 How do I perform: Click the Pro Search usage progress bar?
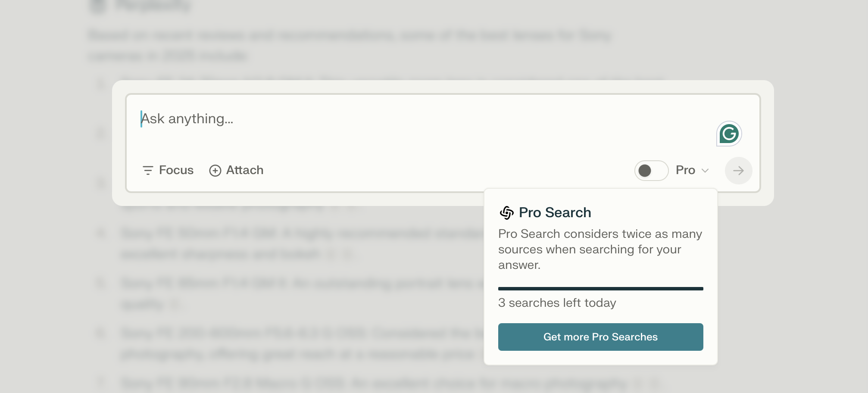tap(600, 289)
